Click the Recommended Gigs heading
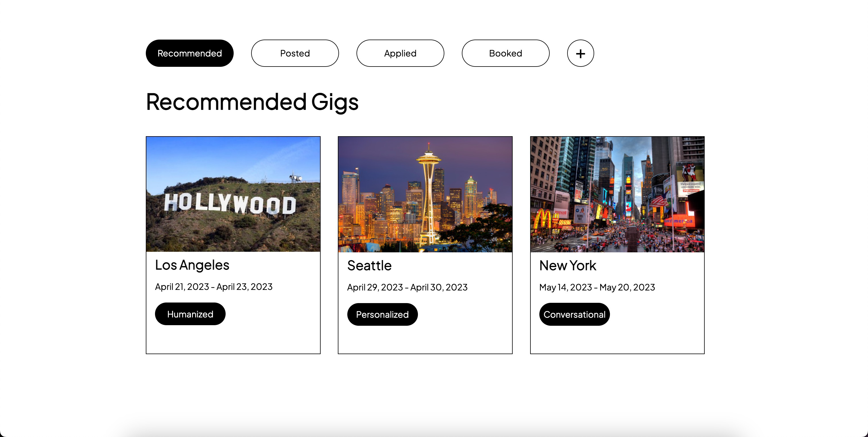This screenshot has height=437, width=868. click(252, 102)
